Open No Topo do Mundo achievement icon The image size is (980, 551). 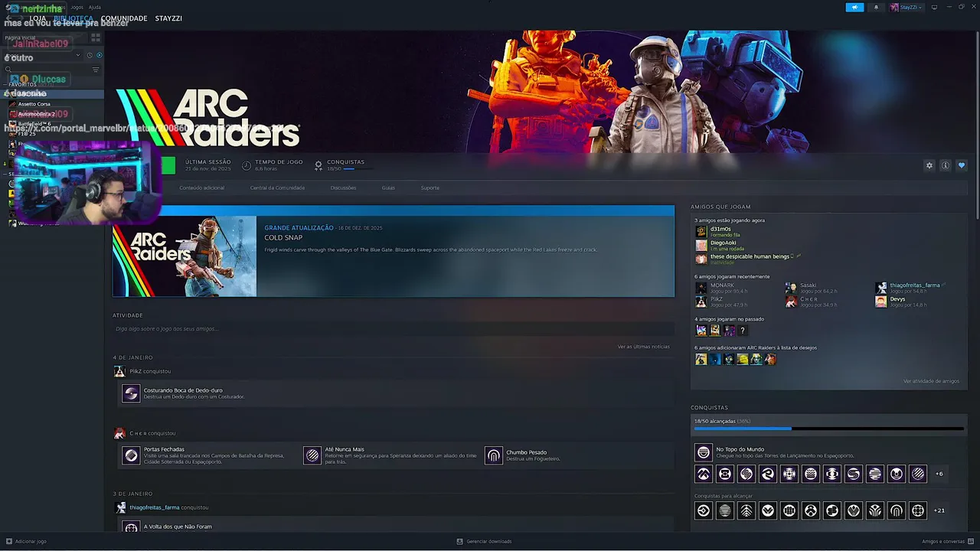pos(703,452)
